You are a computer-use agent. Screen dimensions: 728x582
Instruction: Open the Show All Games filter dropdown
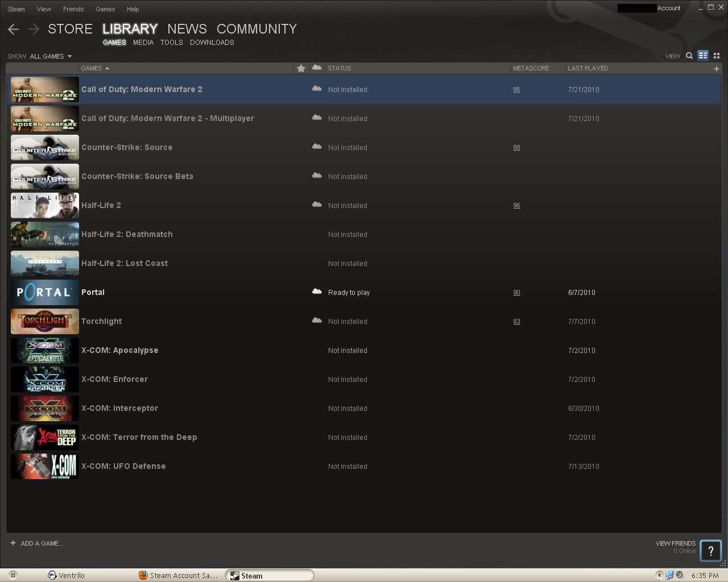click(51, 56)
